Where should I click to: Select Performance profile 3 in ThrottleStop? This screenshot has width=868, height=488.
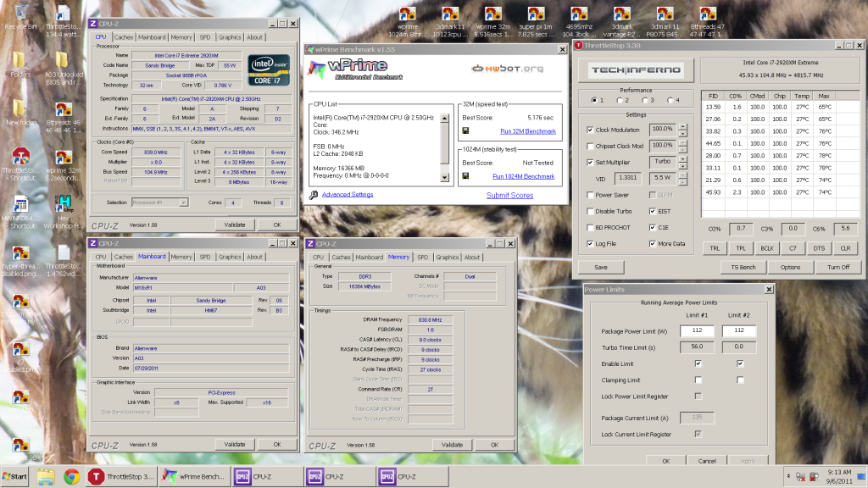coord(645,100)
